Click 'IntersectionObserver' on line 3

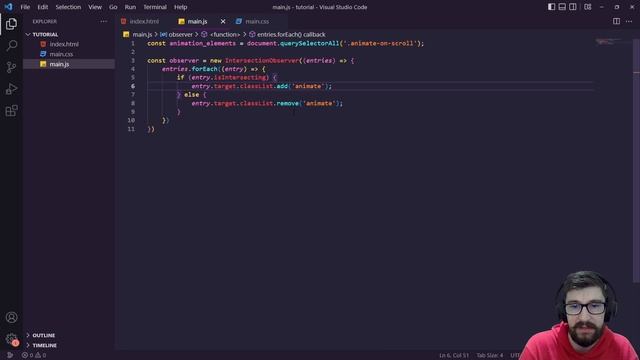click(x=262, y=60)
